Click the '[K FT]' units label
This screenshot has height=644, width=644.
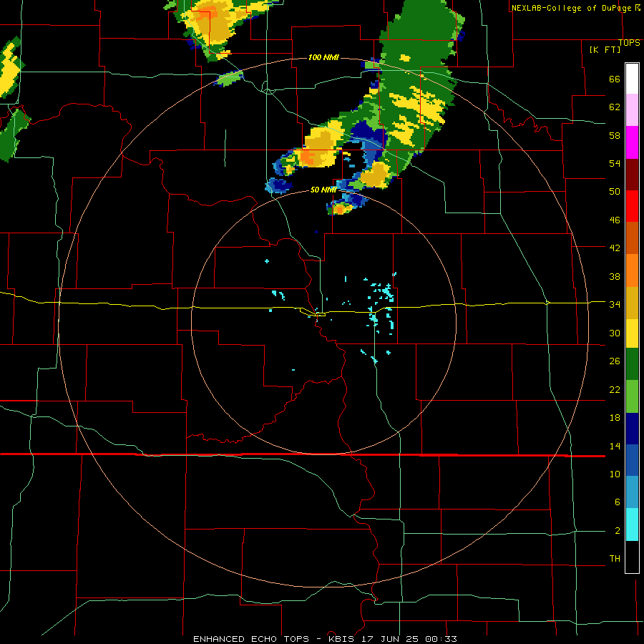point(605,49)
